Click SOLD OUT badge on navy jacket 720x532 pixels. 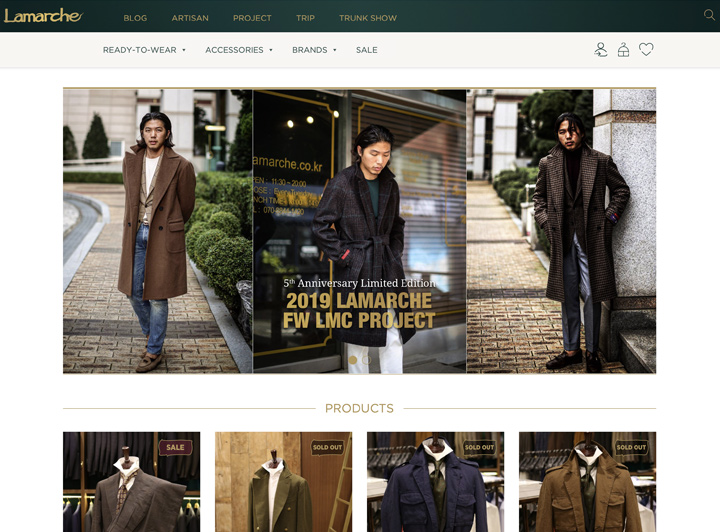pyautogui.click(x=479, y=447)
